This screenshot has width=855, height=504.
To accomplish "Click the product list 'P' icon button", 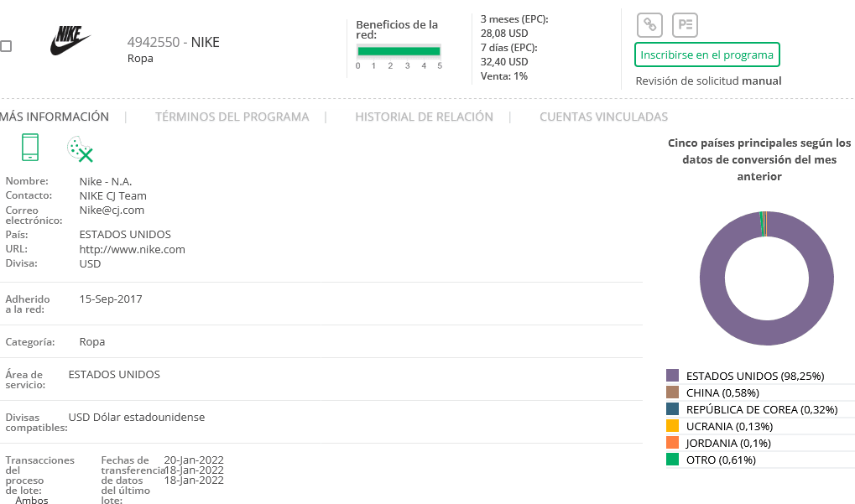I will click(x=686, y=24).
